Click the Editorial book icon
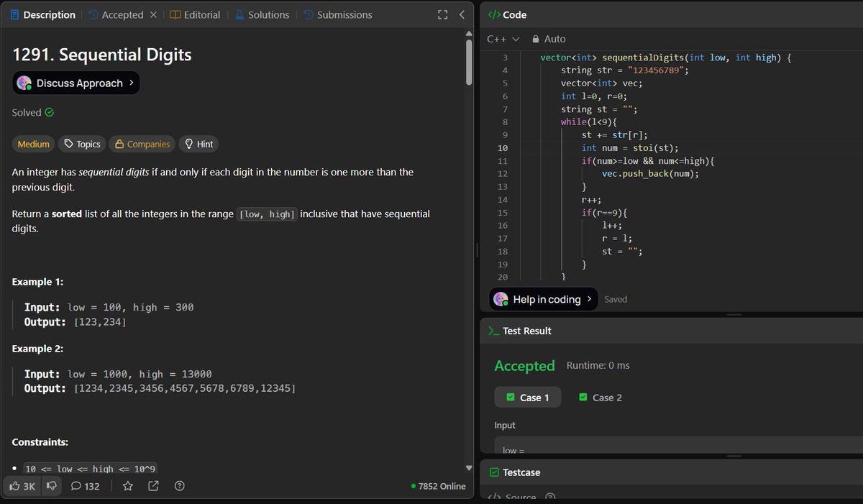This screenshot has height=504, width=863. tap(175, 14)
